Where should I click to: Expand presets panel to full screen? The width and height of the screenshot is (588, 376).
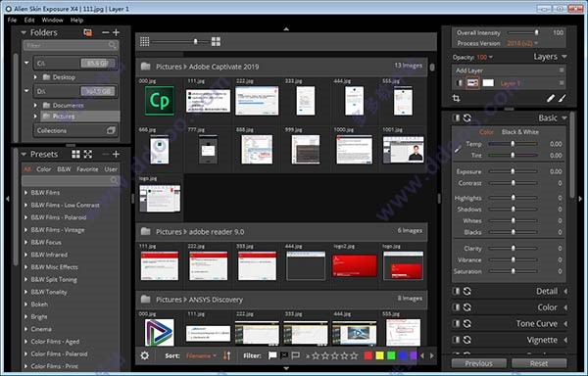pos(88,154)
